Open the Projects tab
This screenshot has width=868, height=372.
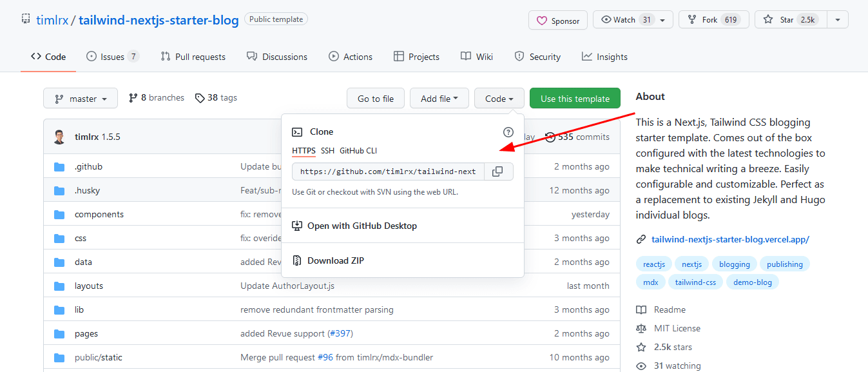[417, 57]
